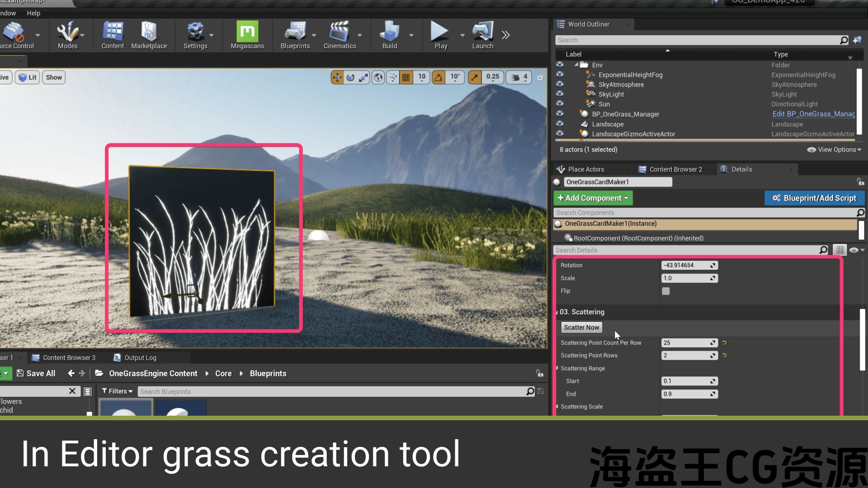Click the Edit BP_OneGrass_Manager link
868x488 pixels.
pyautogui.click(x=813, y=114)
